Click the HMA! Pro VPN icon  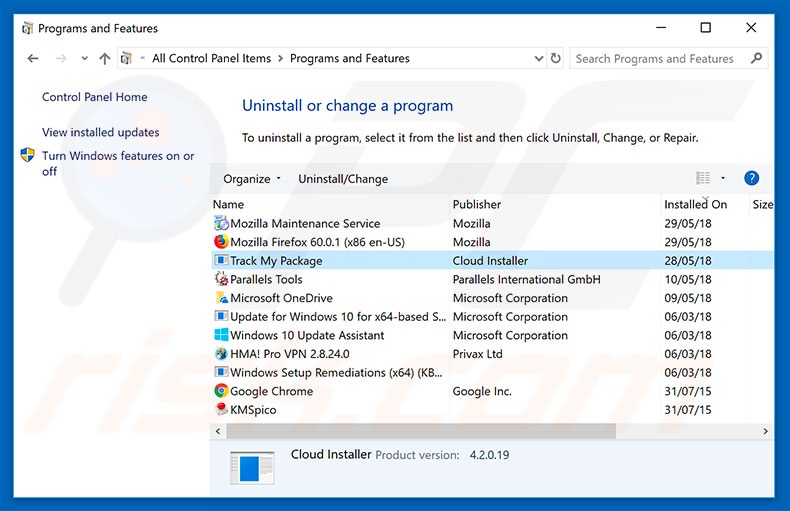[x=221, y=353]
